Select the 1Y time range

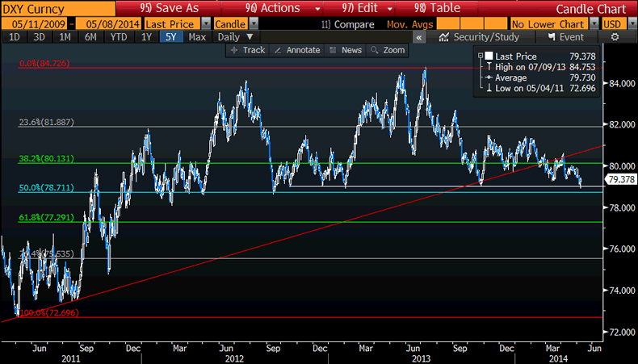[146, 37]
